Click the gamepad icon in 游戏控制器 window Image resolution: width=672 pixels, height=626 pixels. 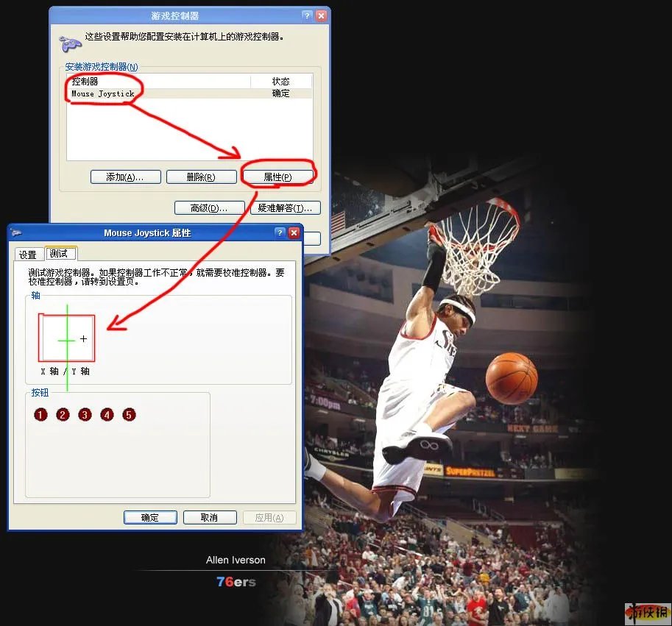(x=70, y=43)
